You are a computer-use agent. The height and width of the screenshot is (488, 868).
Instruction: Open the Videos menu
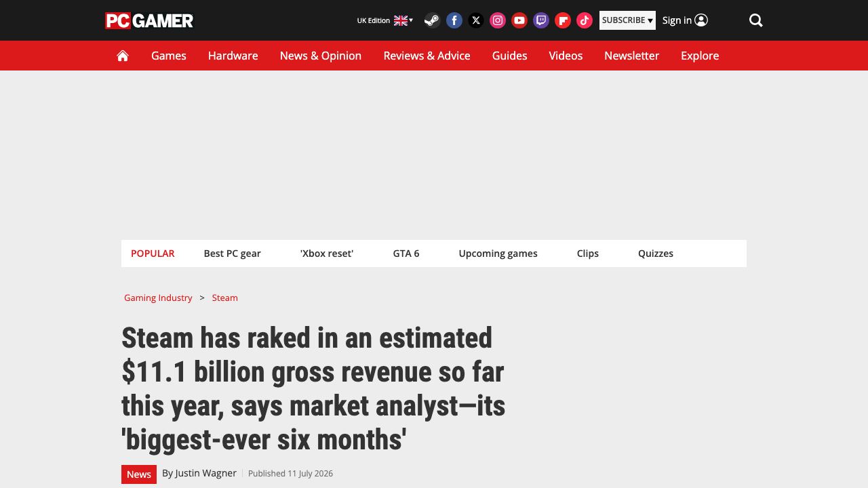(x=566, y=56)
